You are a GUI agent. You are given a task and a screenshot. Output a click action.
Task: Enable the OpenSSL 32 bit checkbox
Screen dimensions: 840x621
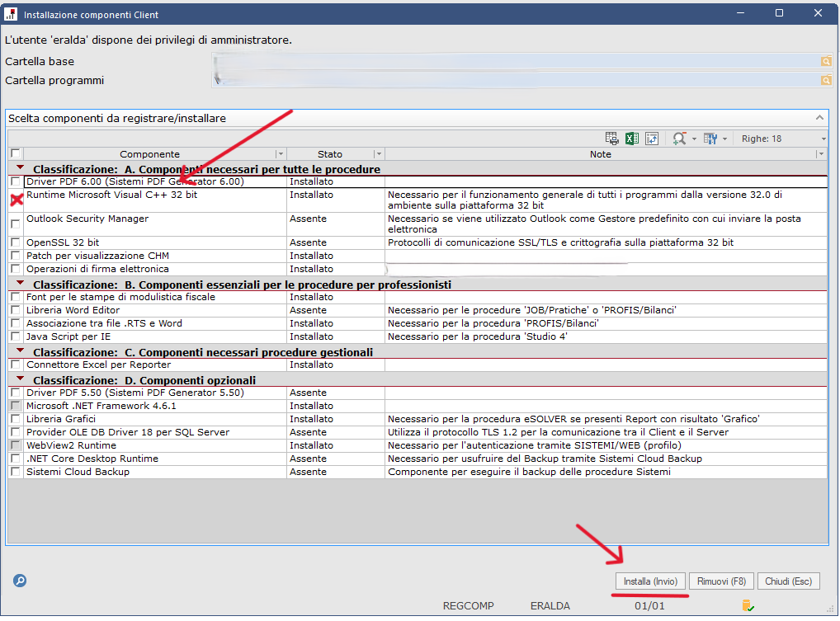click(x=16, y=242)
